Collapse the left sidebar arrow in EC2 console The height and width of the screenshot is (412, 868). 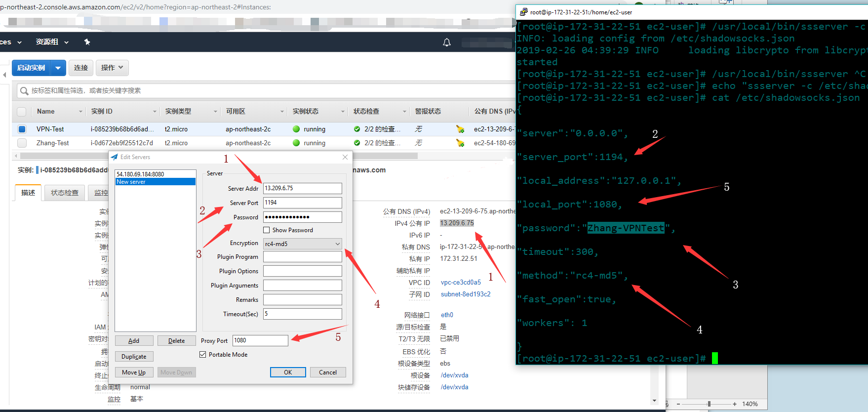click(4, 75)
